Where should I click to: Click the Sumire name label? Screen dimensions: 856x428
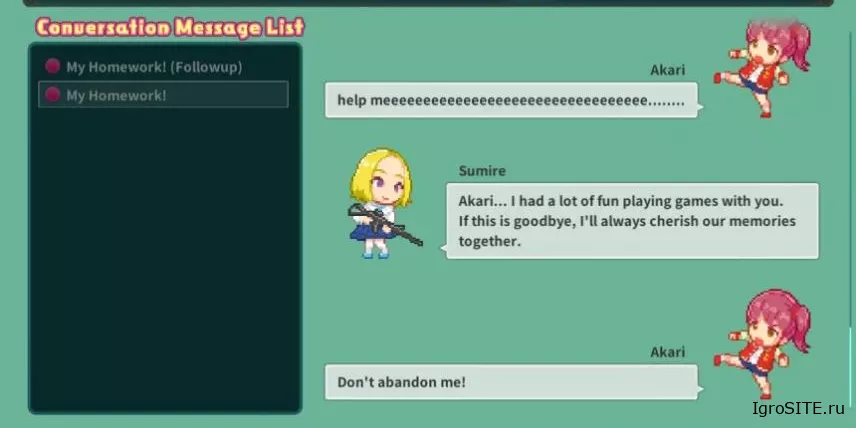pyautogui.click(x=482, y=171)
